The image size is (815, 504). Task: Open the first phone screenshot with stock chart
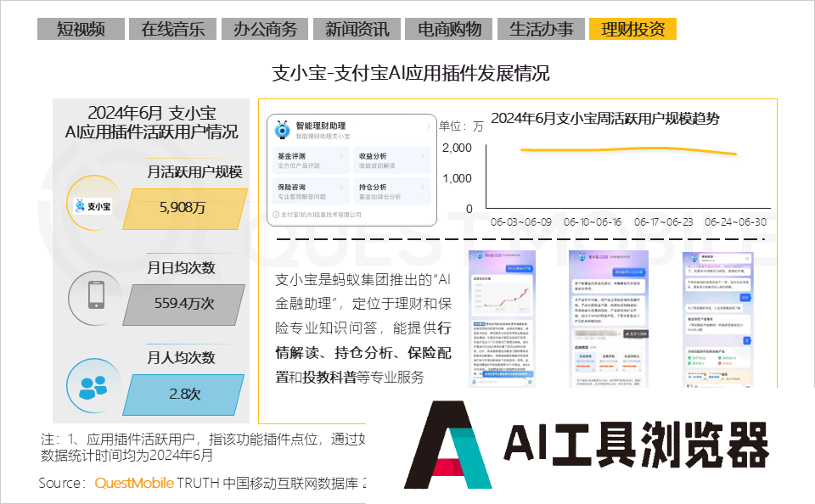click(x=502, y=318)
